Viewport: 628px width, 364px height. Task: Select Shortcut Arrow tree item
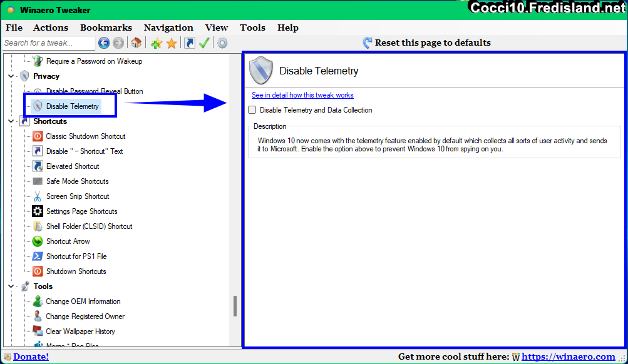click(68, 241)
